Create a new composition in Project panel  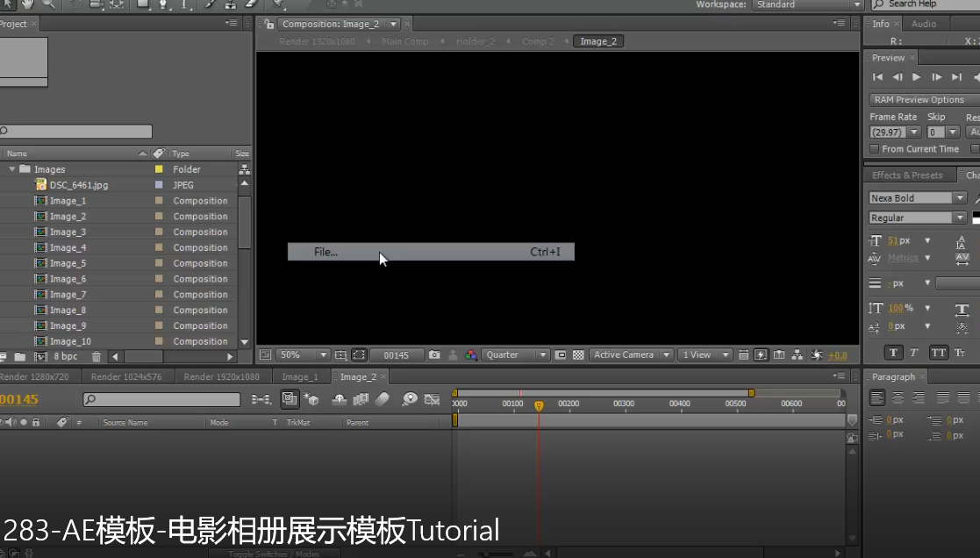click(x=40, y=357)
